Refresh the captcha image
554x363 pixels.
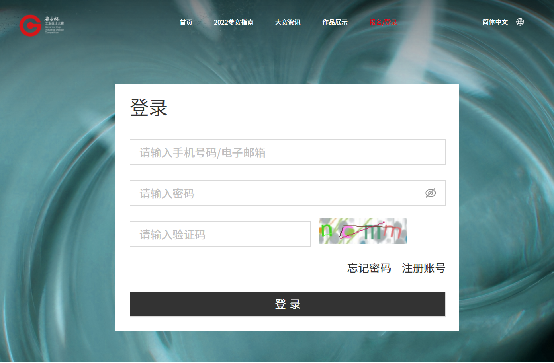[x=363, y=231]
